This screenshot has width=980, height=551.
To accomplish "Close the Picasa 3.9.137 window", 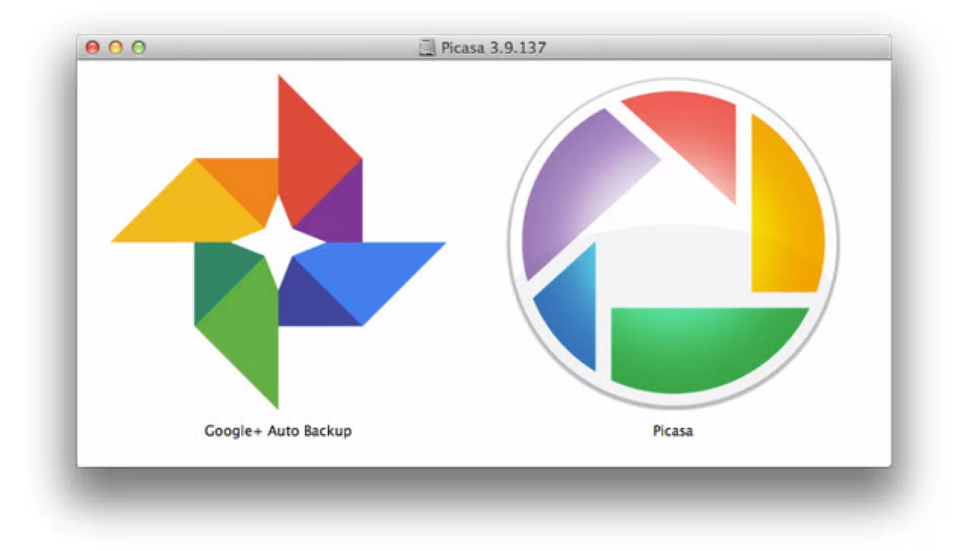I will (92, 48).
